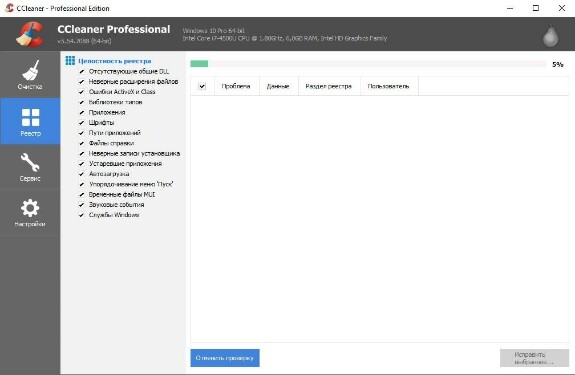Click the CCleaner Professional header title
Viewport: 575px width, 375px height.
pos(114,29)
